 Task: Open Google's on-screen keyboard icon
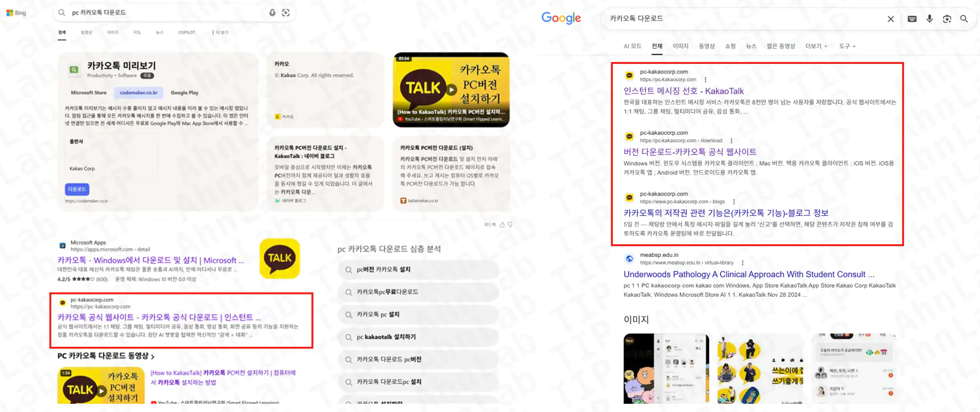pyautogui.click(x=912, y=19)
